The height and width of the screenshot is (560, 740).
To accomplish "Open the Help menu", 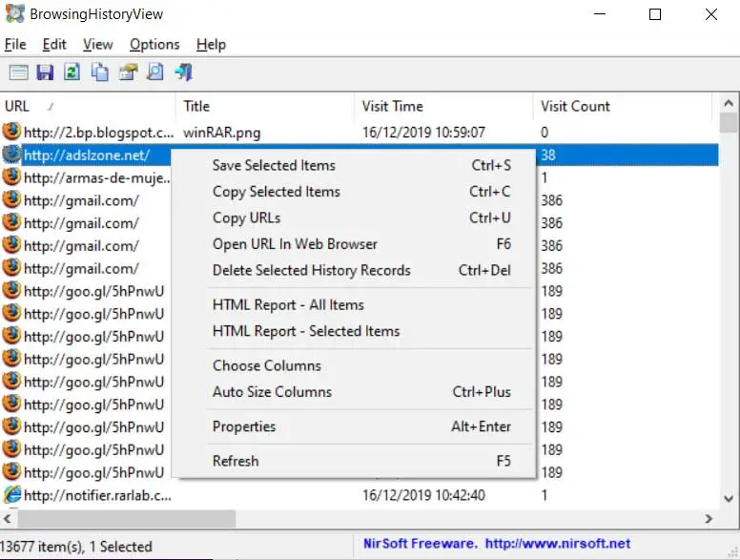I will click(x=211, y=45).
